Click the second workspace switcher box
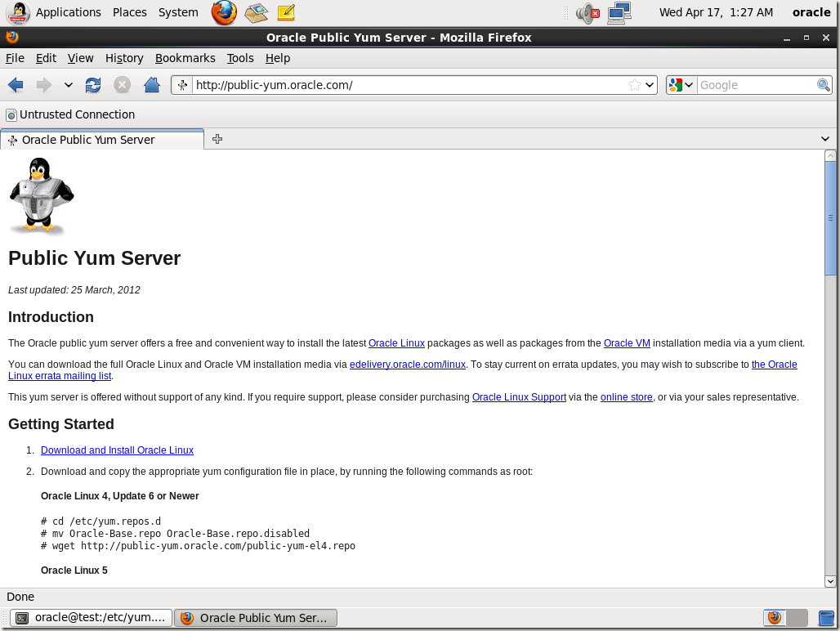 point(798,618)
